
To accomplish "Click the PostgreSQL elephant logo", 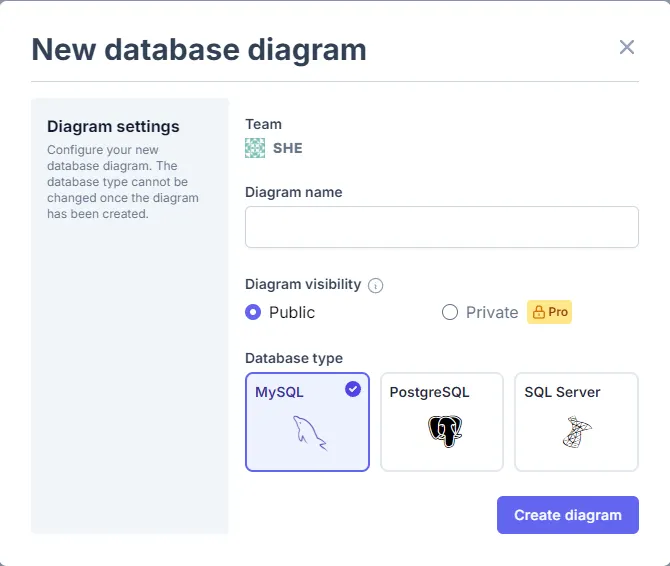I will pos(442,432).
